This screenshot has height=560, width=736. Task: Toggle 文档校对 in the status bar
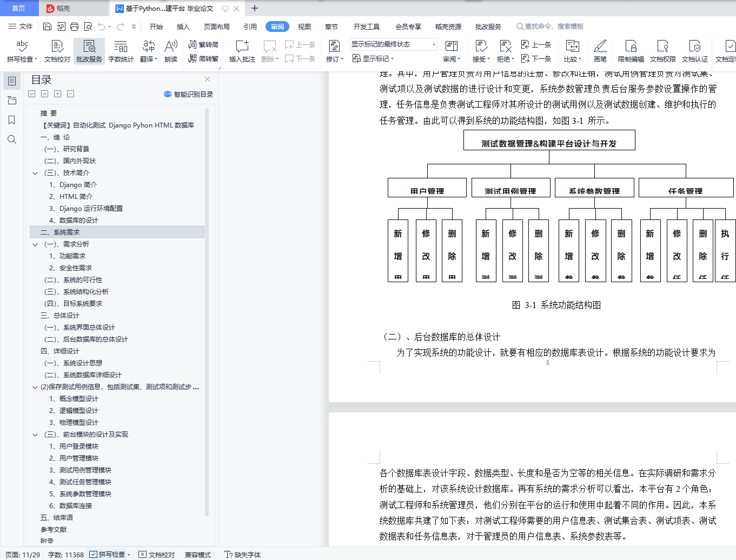[x=156, y=555]
